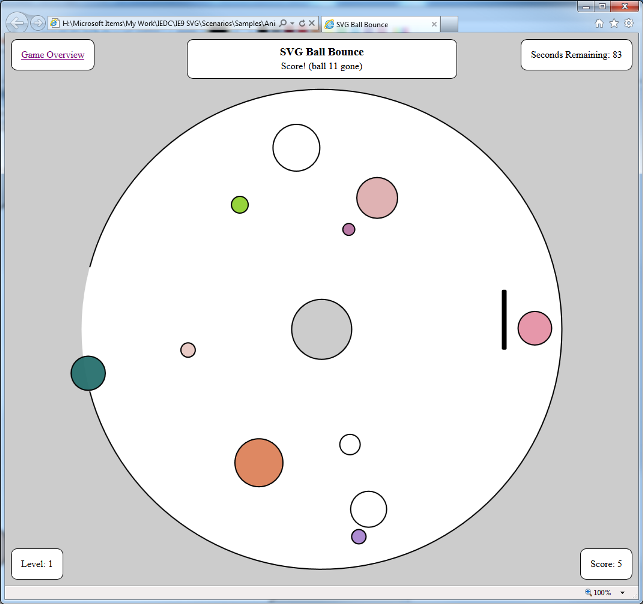Viewport: 643px width, 604px height.
Task: Click the Score: 5 box
Action: pyautogui.click(x=606, y=564)
